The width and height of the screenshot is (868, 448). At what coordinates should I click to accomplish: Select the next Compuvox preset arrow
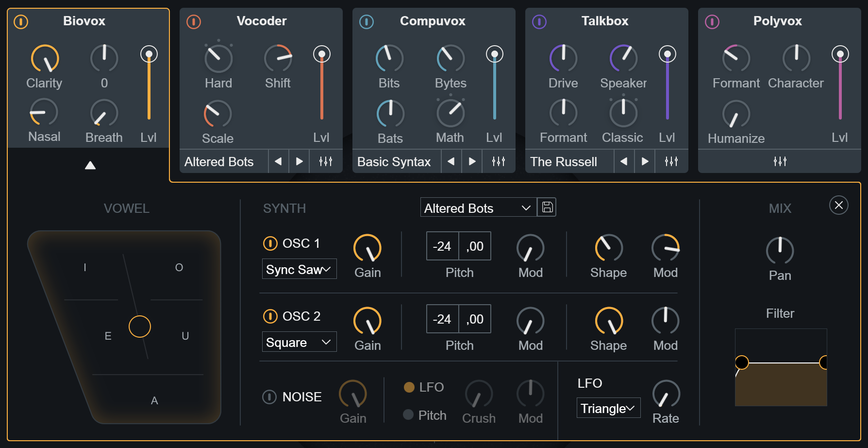click(x=471, y=161)
